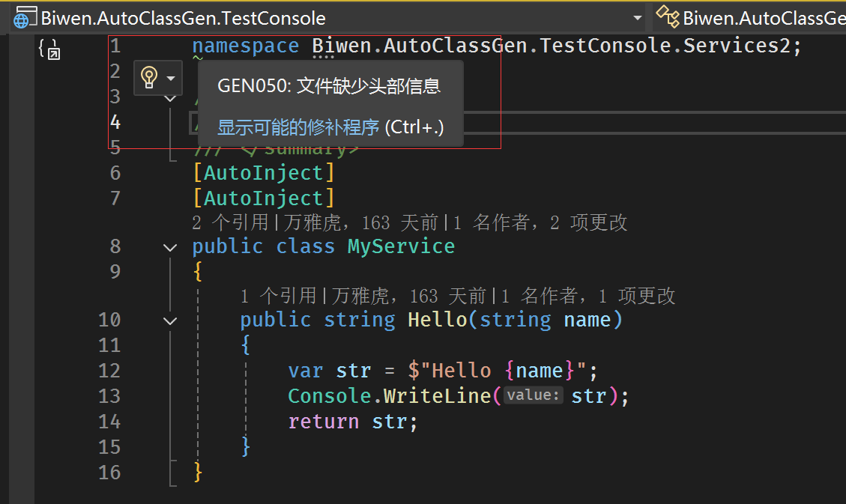Viewport: 846px width, 504px height.
Task: Click the second [AutoInject] attribute on line 7
Action: pos(264,198)
